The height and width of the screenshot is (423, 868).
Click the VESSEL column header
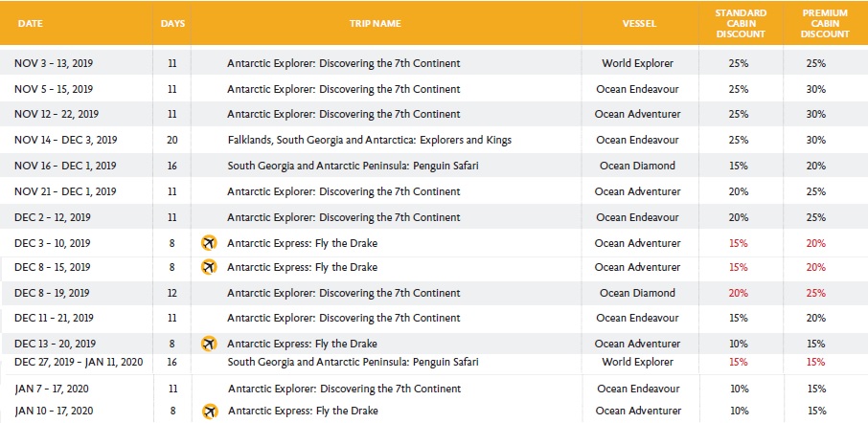[637, 22]
